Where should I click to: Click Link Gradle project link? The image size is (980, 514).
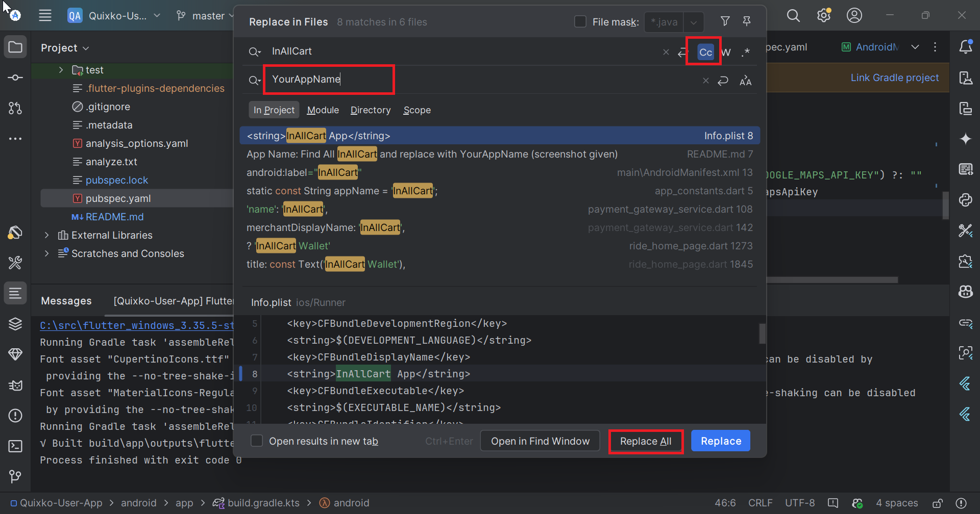point(894,78)
